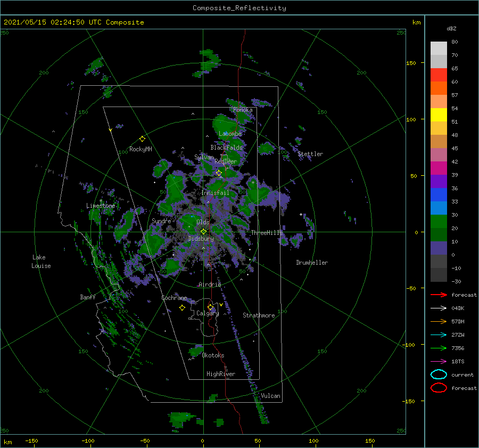Click the cyan 27ZW arrow in the legend
Screen dimensions: 479x448
(x=439, y=335)
